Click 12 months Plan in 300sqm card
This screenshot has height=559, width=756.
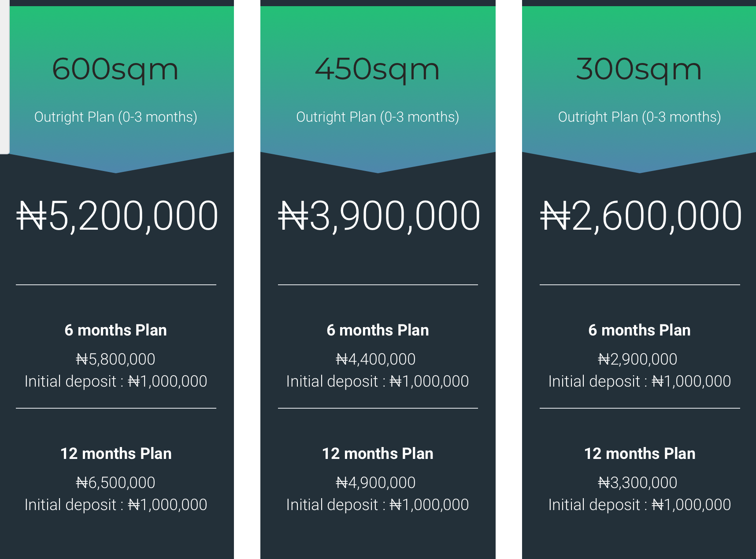640,454
